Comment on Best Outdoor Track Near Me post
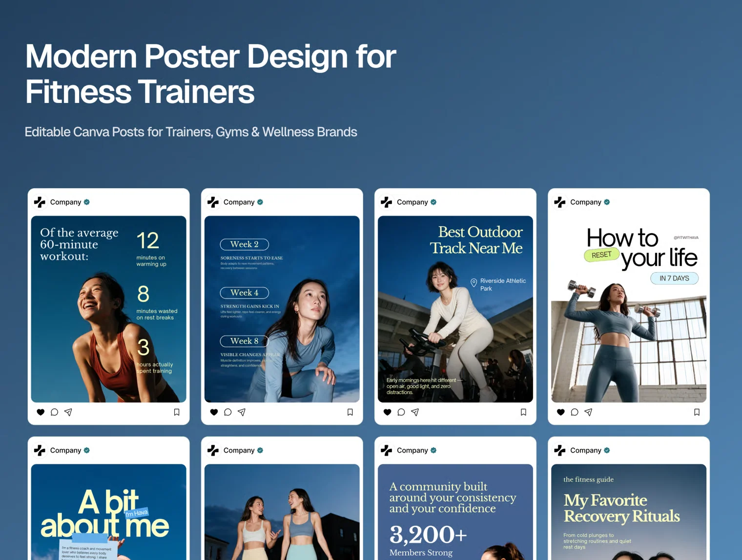The height and width of the screenshot is (560, 742). click(401, 412)
